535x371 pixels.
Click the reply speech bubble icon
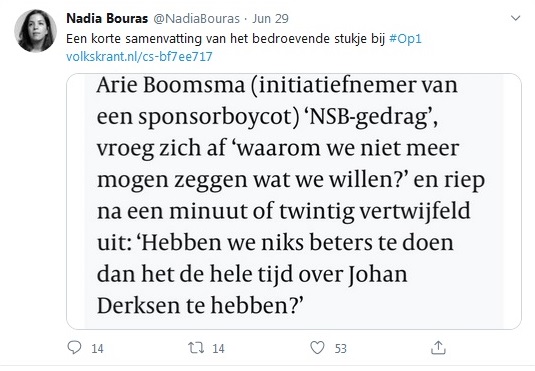(74, 347)
